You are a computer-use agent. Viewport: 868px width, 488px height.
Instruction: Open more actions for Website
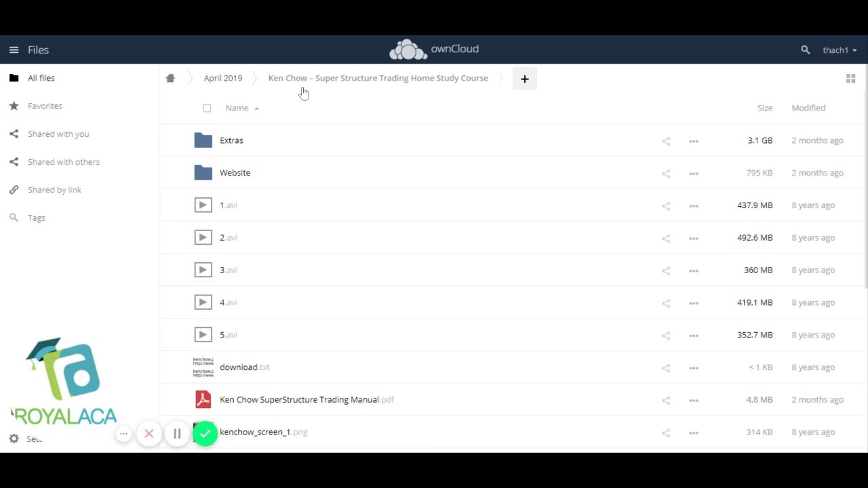pos(693,174)
